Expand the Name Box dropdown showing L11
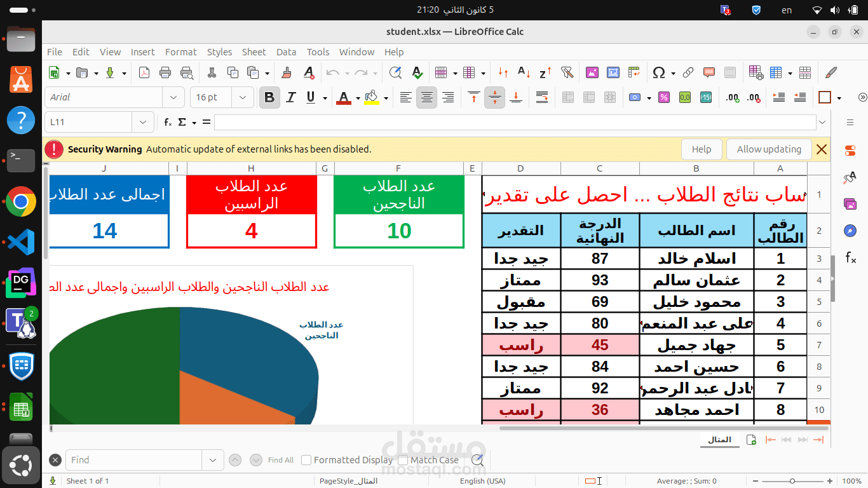The height and width of the screenshot is (488, 868). pos(142,122)
